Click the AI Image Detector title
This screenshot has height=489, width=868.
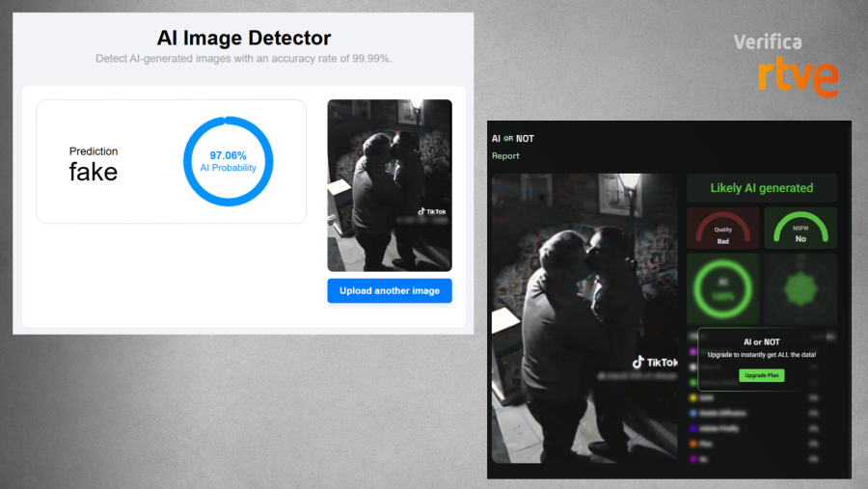244,38
